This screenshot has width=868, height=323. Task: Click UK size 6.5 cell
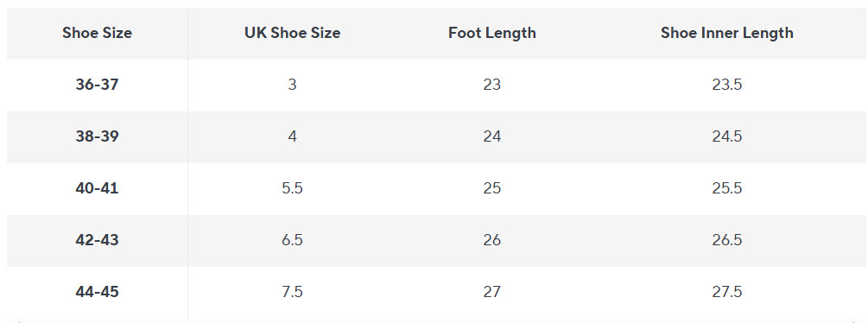(x=292, y=241)
